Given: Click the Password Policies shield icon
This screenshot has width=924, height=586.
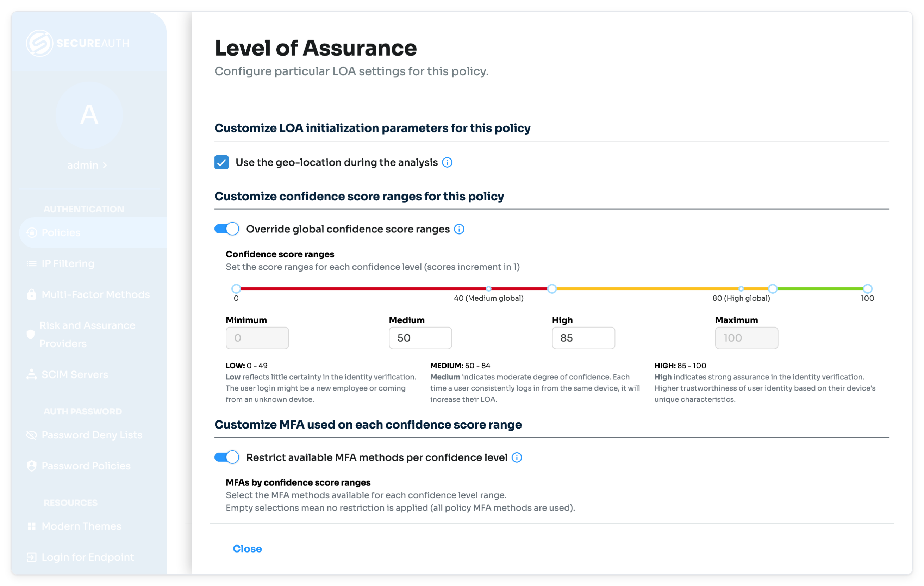Looking at the screenshot, I should pyautogui.click(x=31, y=466).
